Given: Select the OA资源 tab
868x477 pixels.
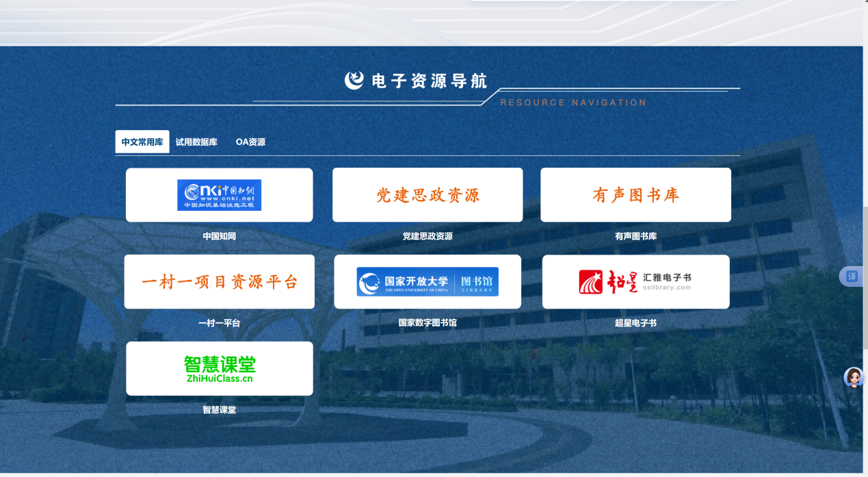Looking at the screenshot, I should (x=250, y=142).
